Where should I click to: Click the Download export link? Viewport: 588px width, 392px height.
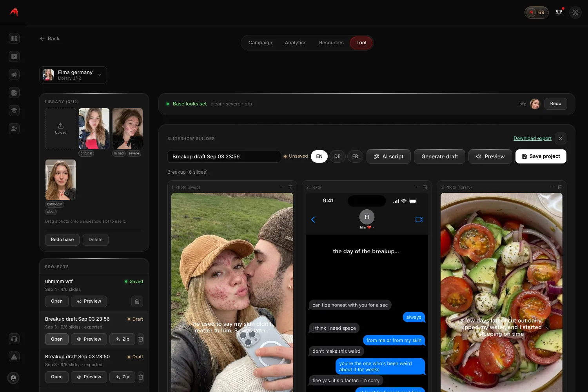(x=532, y=138)
